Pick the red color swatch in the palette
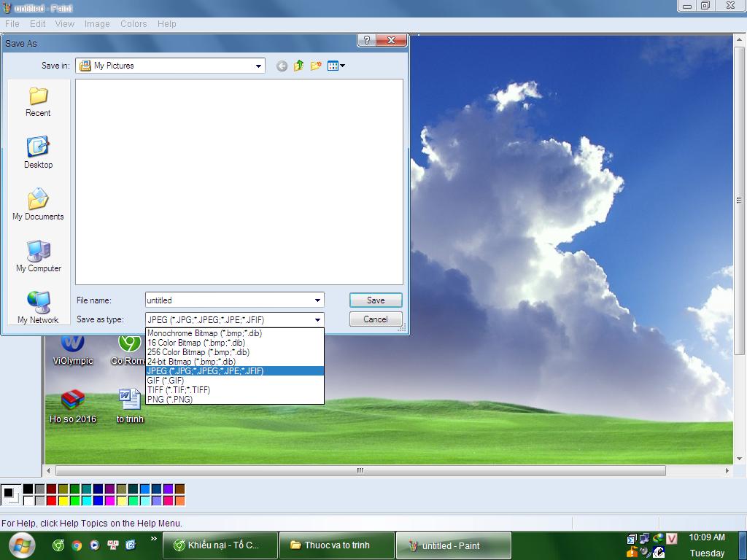The height and width of the screenshot is (560, 747). pos(51,500)
